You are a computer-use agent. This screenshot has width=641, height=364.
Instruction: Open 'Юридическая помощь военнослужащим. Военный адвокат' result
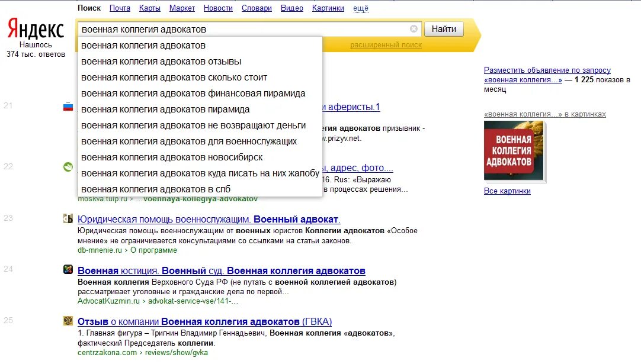[x=209, y=219]
